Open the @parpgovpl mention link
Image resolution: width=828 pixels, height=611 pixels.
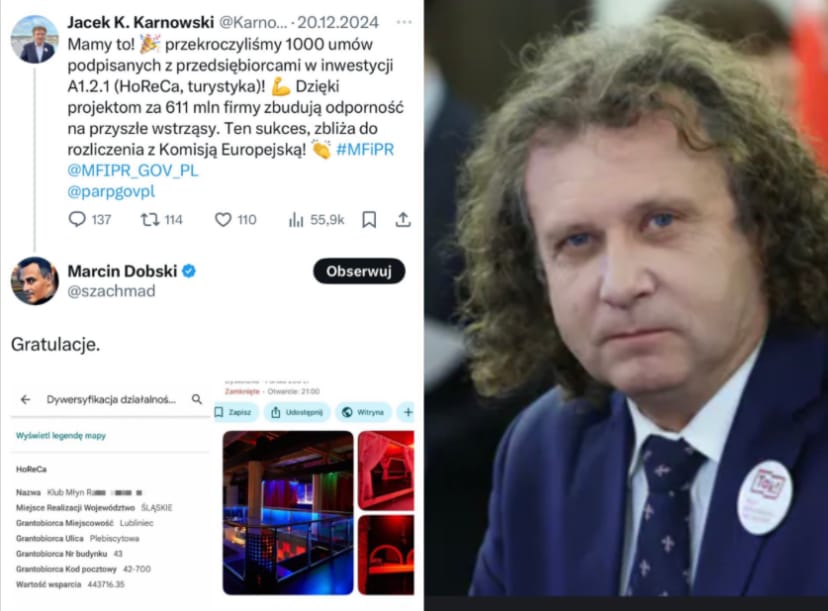111,191
